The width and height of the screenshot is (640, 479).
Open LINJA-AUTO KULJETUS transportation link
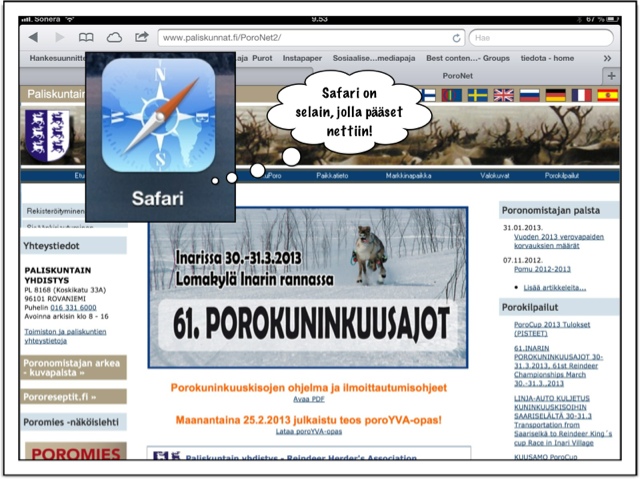pyautogui.click(x=563, y=421)
